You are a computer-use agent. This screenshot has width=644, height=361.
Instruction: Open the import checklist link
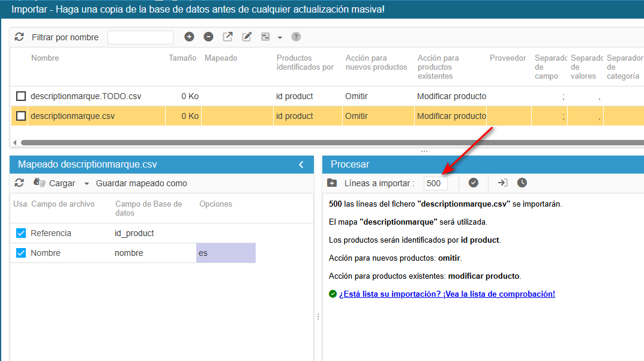click(447, 294)
